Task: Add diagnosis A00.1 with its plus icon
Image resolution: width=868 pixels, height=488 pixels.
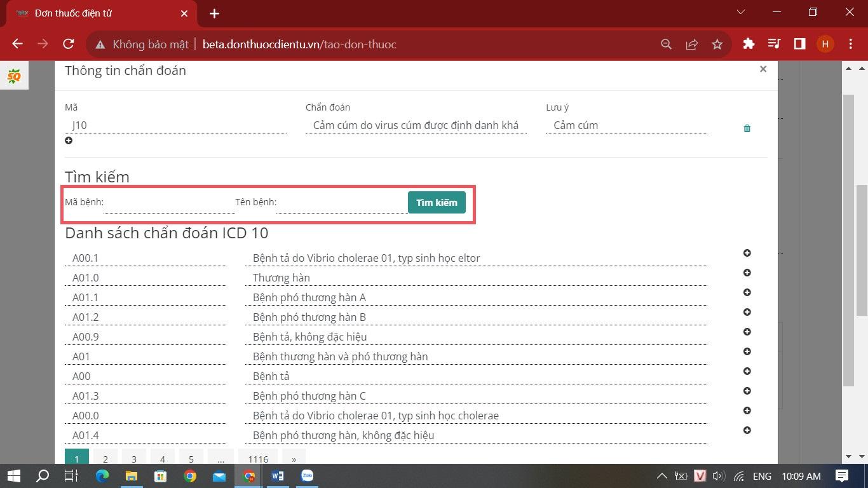Action: click(x=747, y=253)
